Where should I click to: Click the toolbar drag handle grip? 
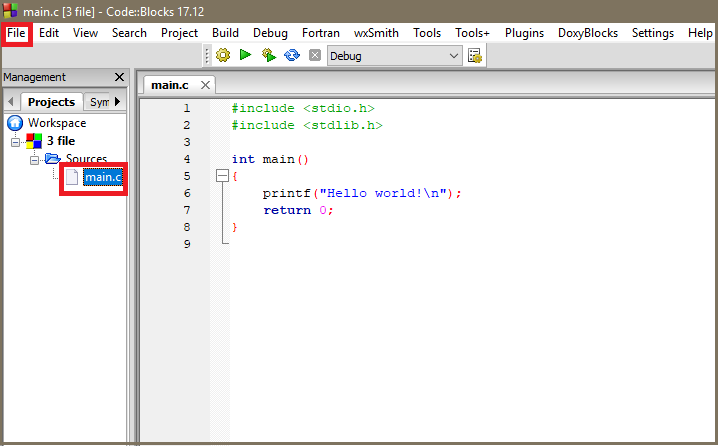[x=207, y=55]
